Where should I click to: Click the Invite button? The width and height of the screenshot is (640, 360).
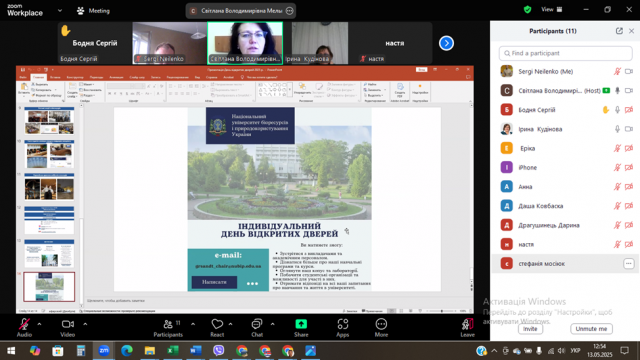[x=530, y=329]
